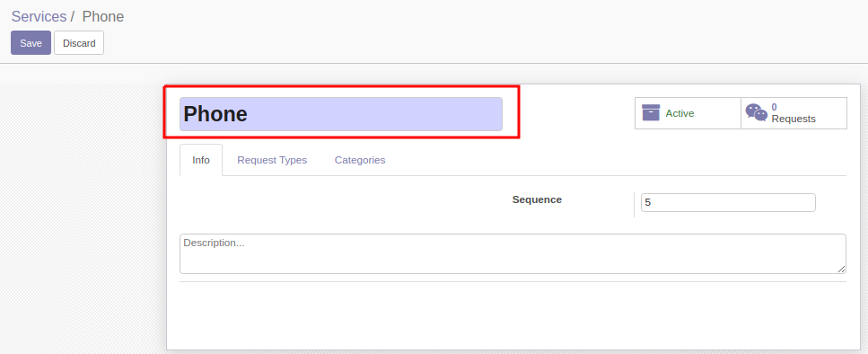Discard changes to the service

(79, 42)
